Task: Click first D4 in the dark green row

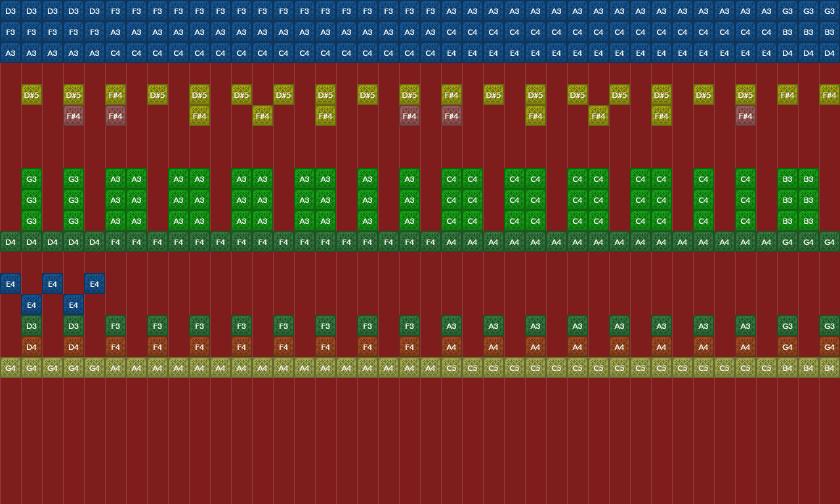Action: click(x=10, y=242)
